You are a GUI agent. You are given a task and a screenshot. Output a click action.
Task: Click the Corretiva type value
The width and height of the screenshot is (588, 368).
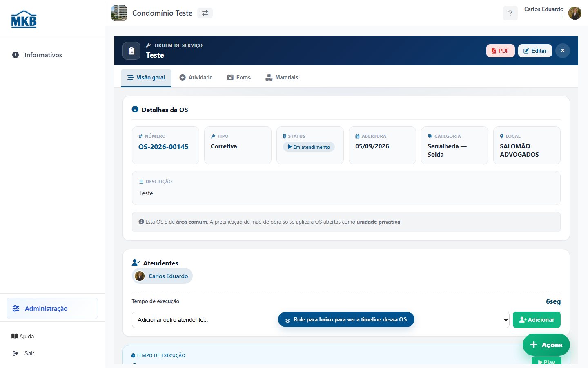(224, 146)
